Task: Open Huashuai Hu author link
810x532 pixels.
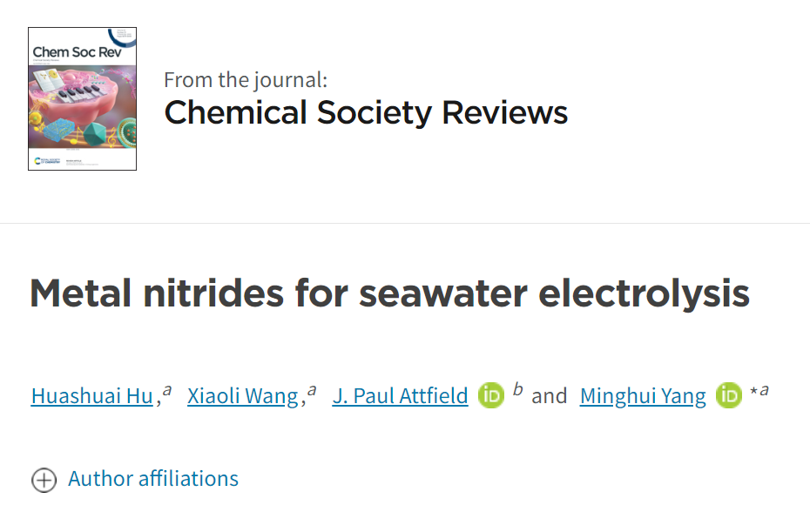Action: pyautogui.click(x=92, y=396)
